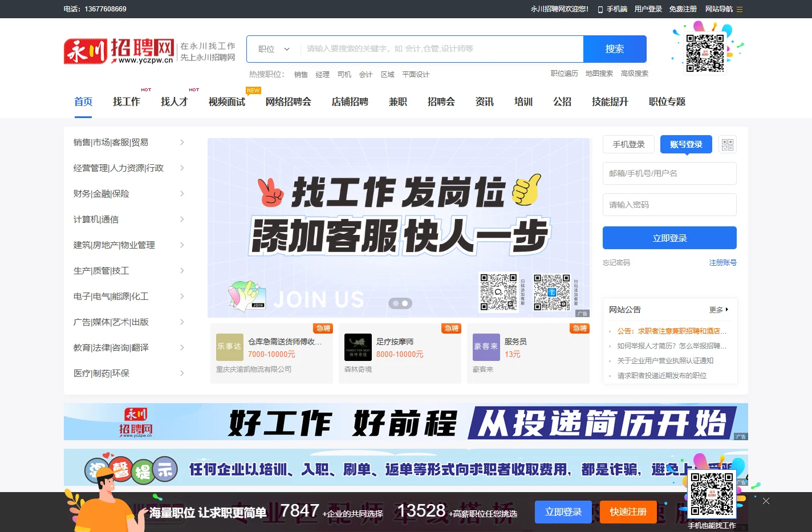Click the 职位遍历 link
This screenshot has height=532, width=812.
565,74
